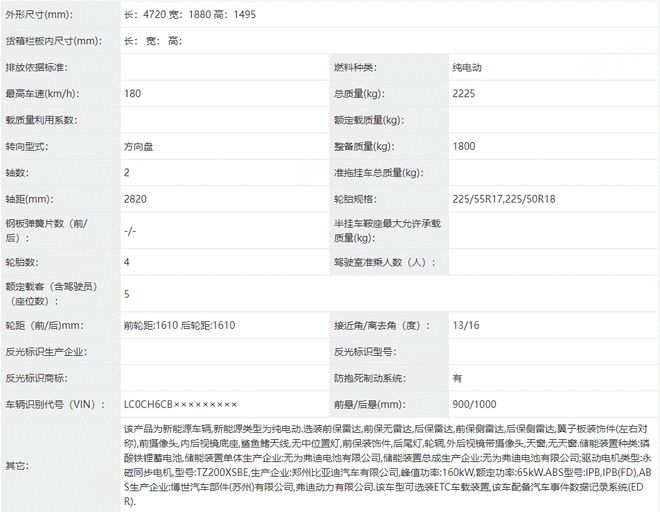The width and height of the screenshot is (660, 512).
Task: Click the 其它 row label
Action: click(x=17, y=466)
